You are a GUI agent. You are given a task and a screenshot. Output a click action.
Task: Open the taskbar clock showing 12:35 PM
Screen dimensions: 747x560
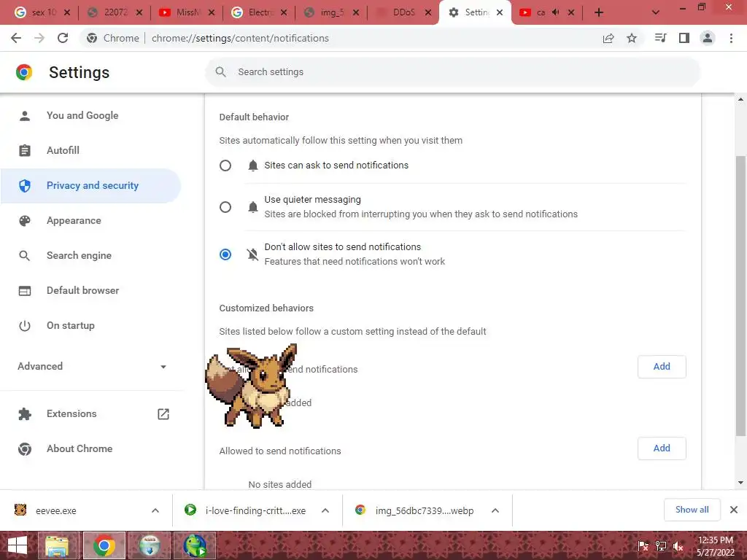click(x=716, y=545)
